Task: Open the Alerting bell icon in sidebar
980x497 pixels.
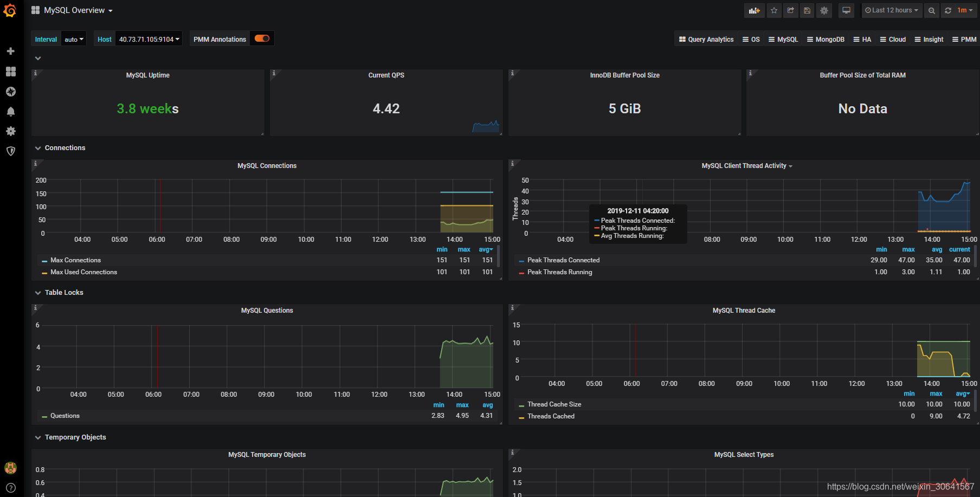Action: pyautogui.click(x=10, y=112)
